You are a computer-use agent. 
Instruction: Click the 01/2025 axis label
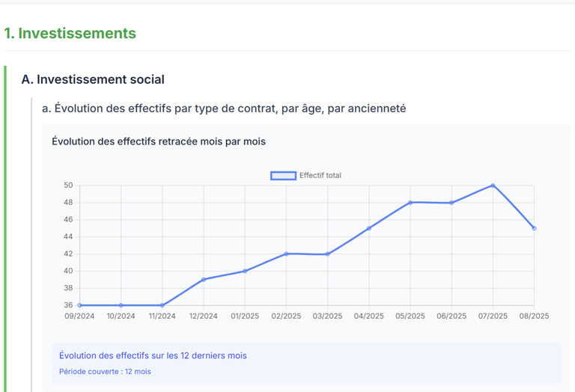245,316
